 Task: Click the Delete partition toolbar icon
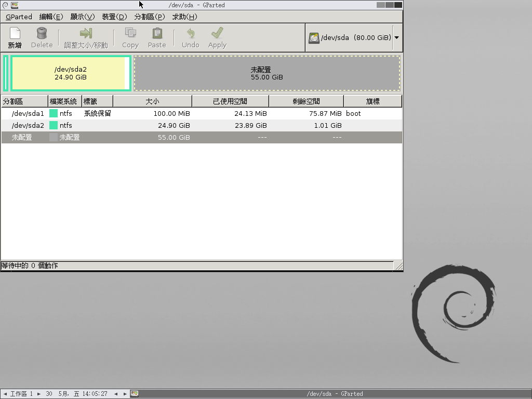click(42, 34)
